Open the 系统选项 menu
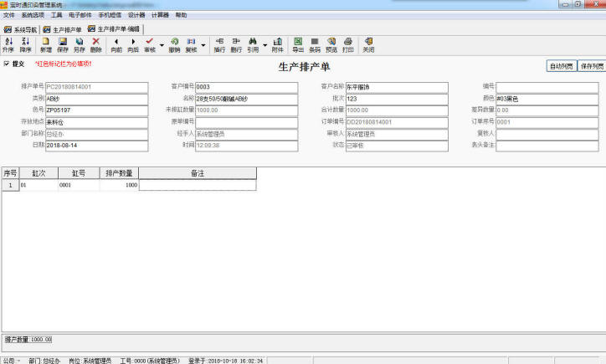606x364 pixels. (x=33, y=15)
